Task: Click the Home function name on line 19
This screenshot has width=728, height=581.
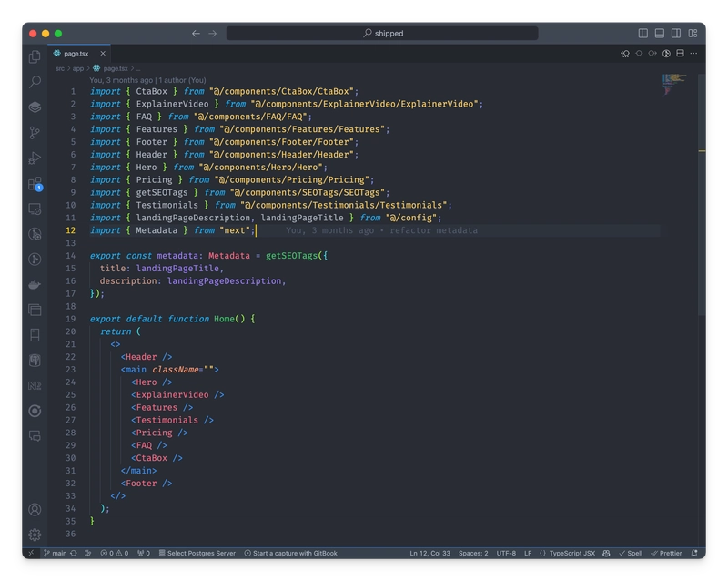Action: pos(224,319)
